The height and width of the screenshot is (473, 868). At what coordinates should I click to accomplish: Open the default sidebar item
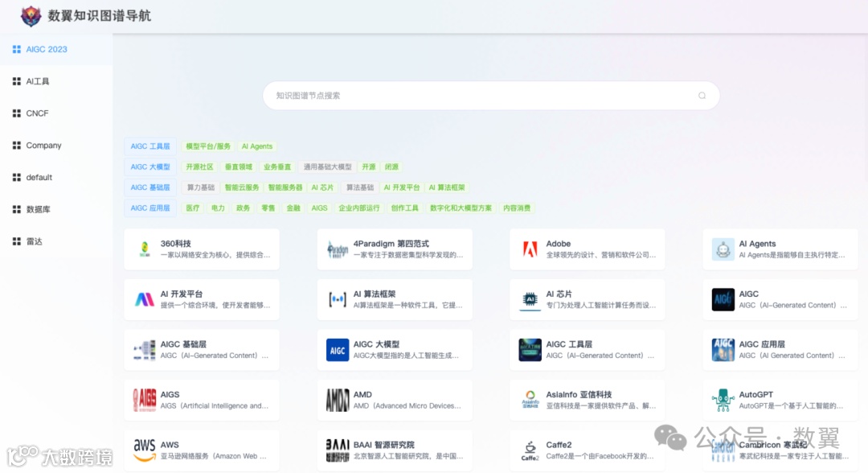point(56,177)
